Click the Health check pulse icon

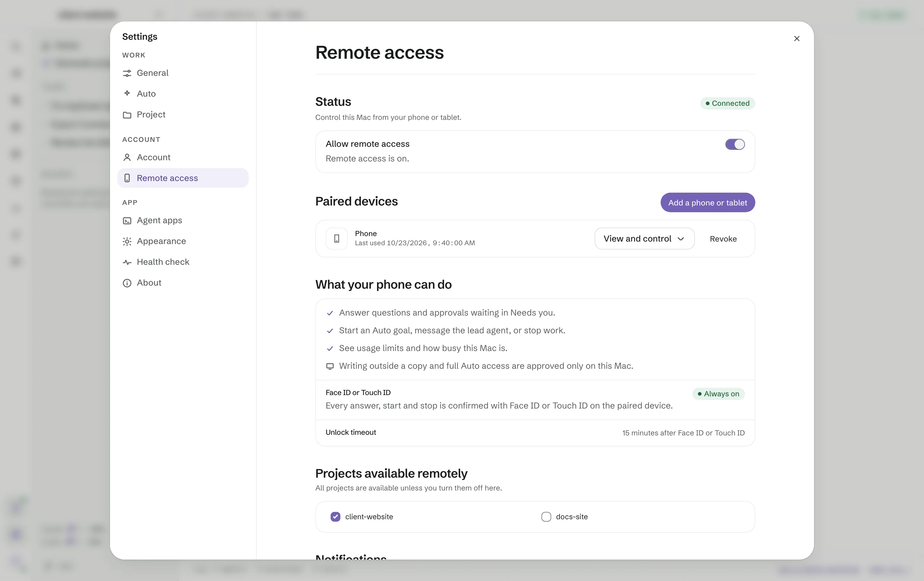coord(127,262)
